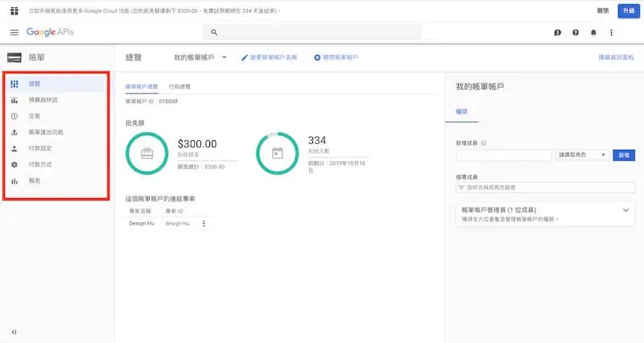Click the budgets and alerts chart icon

pyautogui.click(x=14, y=100)
